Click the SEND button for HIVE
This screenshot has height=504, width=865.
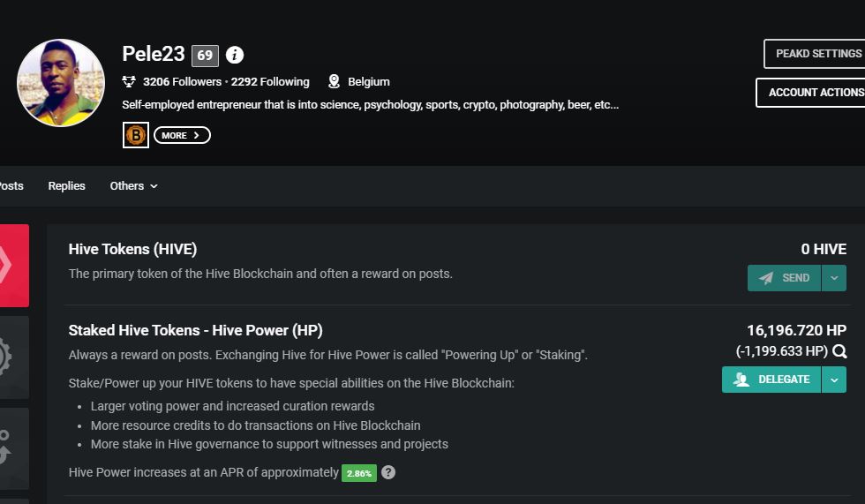[x=784, y=278]
